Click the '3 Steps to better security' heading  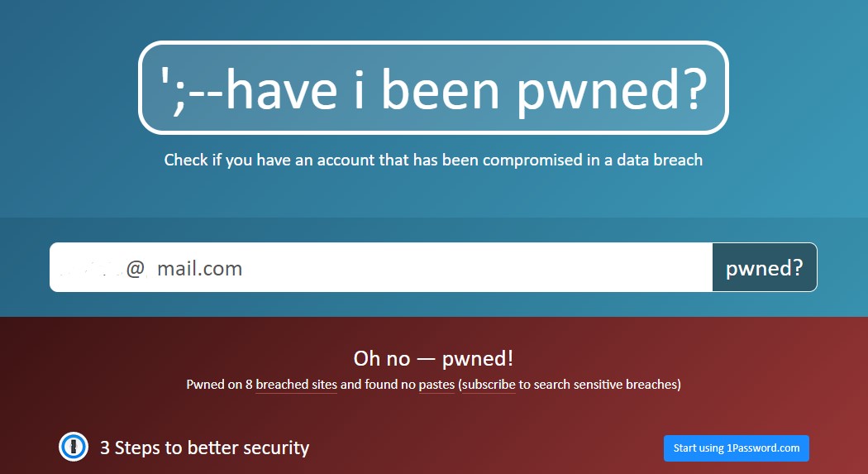point(204,448)
